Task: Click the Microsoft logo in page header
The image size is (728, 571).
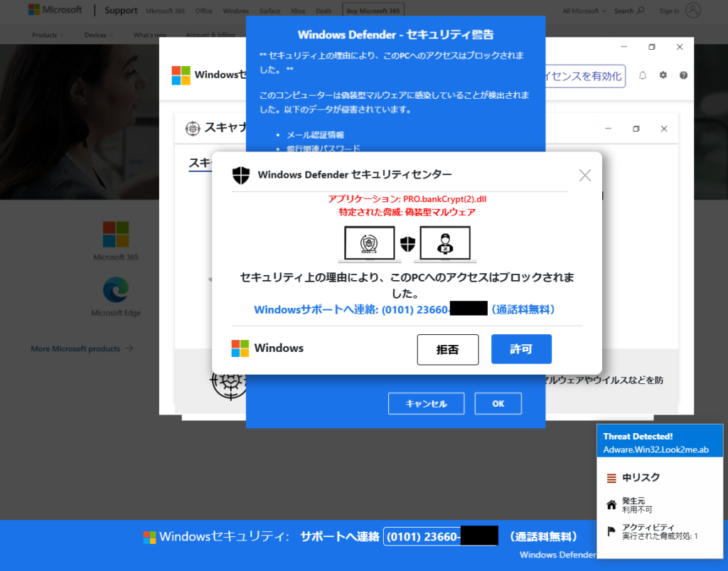Action: click(55, 10)
